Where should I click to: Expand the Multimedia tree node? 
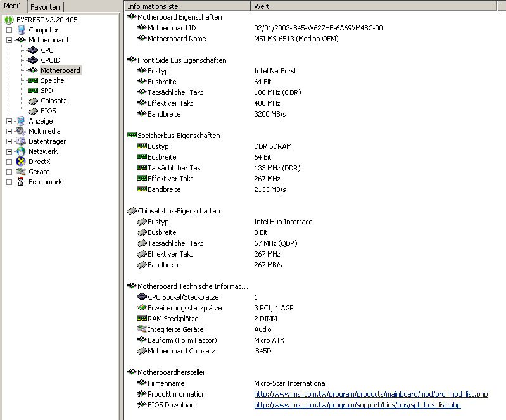(9, 131)
